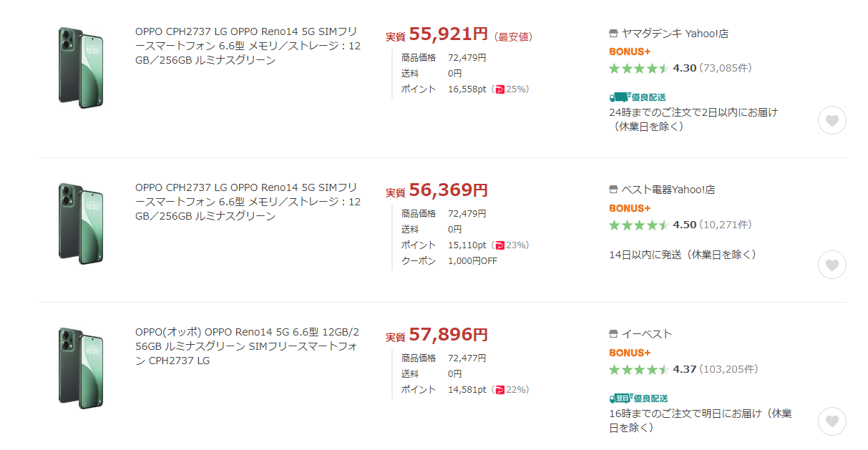The width and height of the screenshot is (868, 450).
Task: Open the first OPPO Reno14 phone thumbnail
Action: [80, 67]
